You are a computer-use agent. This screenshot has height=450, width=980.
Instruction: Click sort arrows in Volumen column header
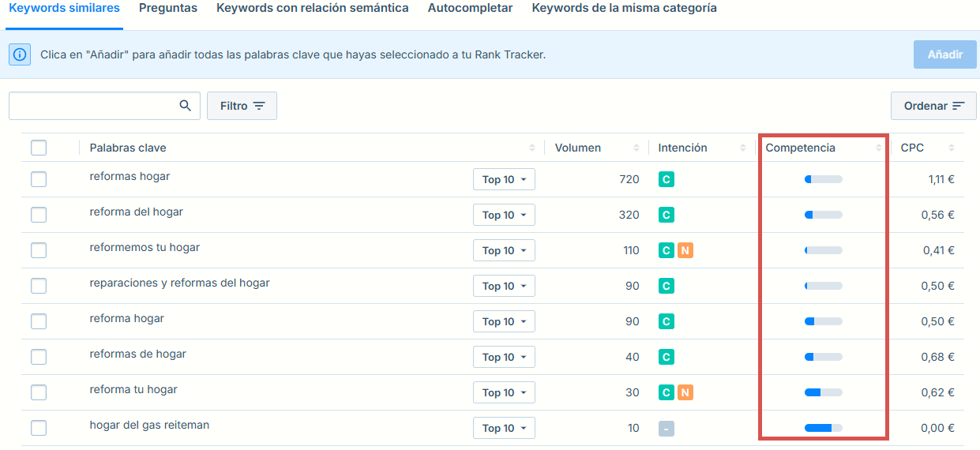[636, 148]
